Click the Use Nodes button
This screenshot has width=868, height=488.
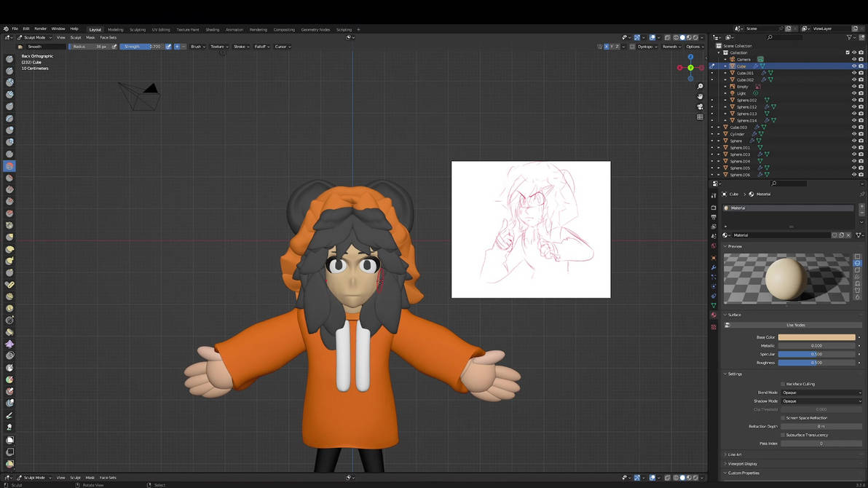click(x=795, y=325)
